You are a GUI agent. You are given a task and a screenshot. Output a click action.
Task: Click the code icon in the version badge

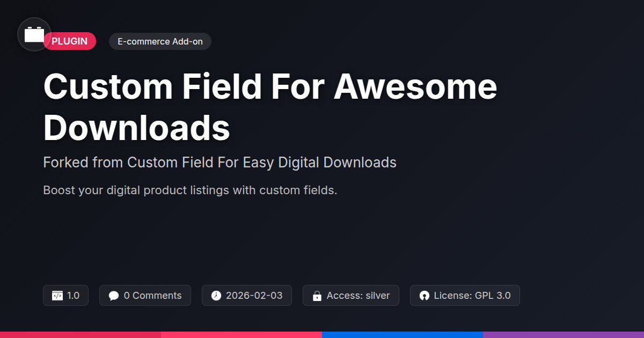(57, 296)
